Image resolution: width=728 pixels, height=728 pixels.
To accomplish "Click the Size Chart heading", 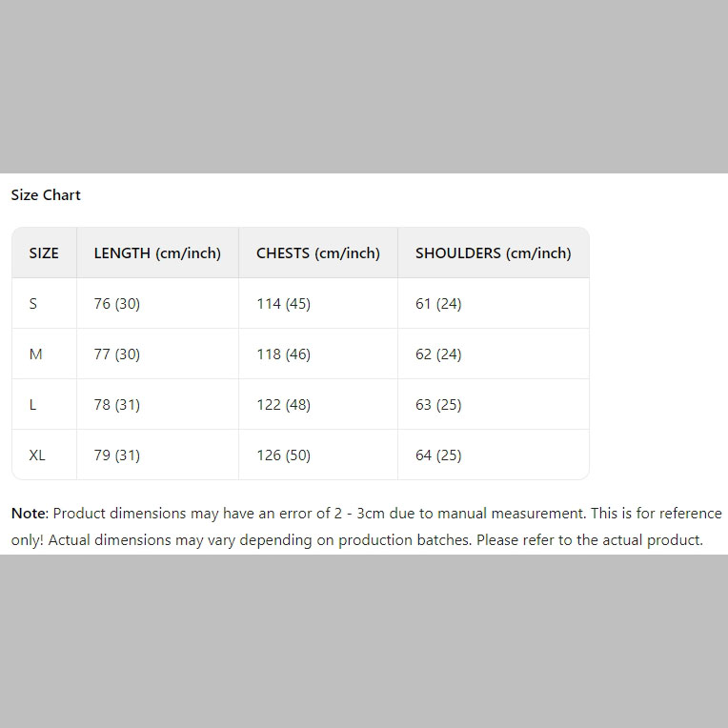I will click(x=46, y=195).
